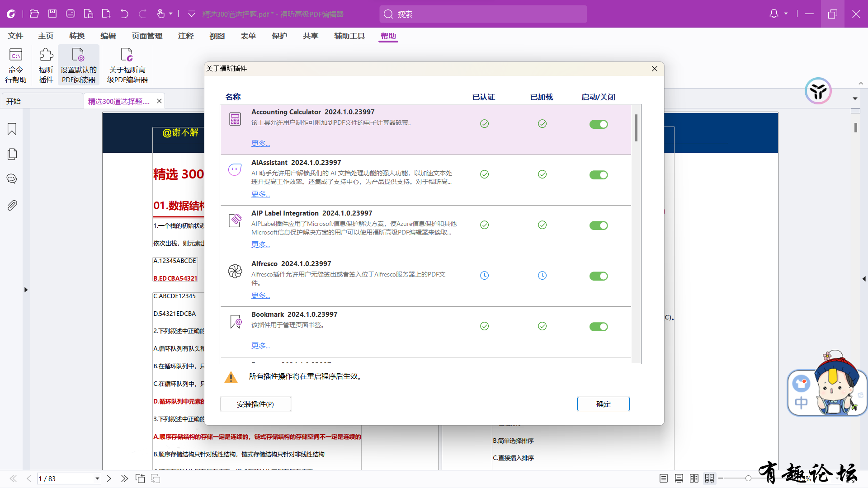868x488 pixels.
Task: Open quick access toolbar customize dropdown
Action: [x=192, y=14]
